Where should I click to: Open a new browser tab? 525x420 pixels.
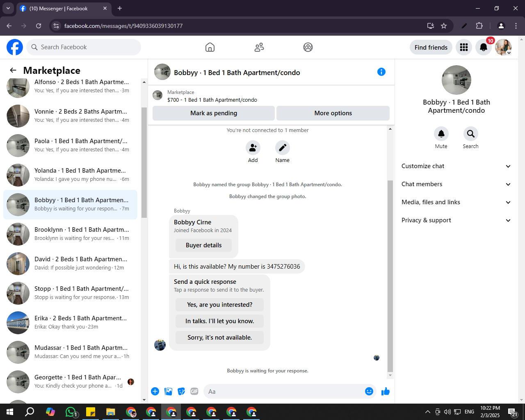120,8
